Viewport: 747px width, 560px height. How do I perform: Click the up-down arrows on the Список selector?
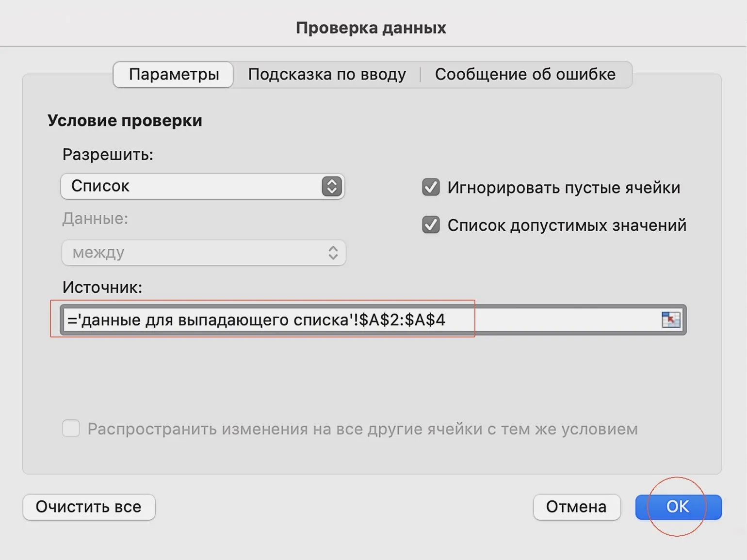click(332, 187)
